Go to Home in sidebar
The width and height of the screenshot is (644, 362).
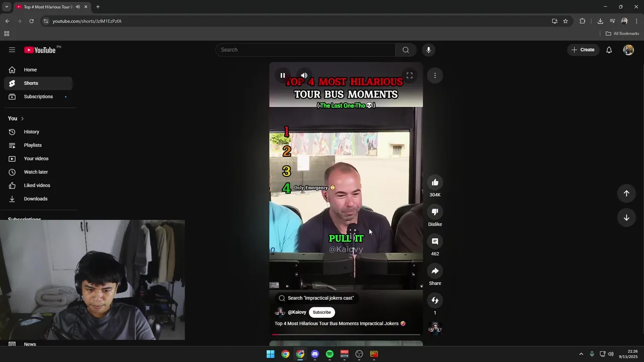tap(38, 70)
